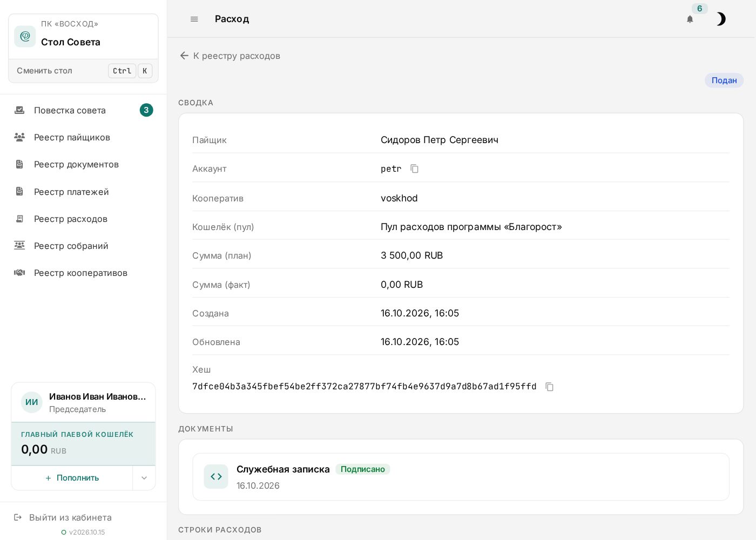756x540 pixels.
Task: Go to Реестр пайщиков
Action: coord(84,137)
